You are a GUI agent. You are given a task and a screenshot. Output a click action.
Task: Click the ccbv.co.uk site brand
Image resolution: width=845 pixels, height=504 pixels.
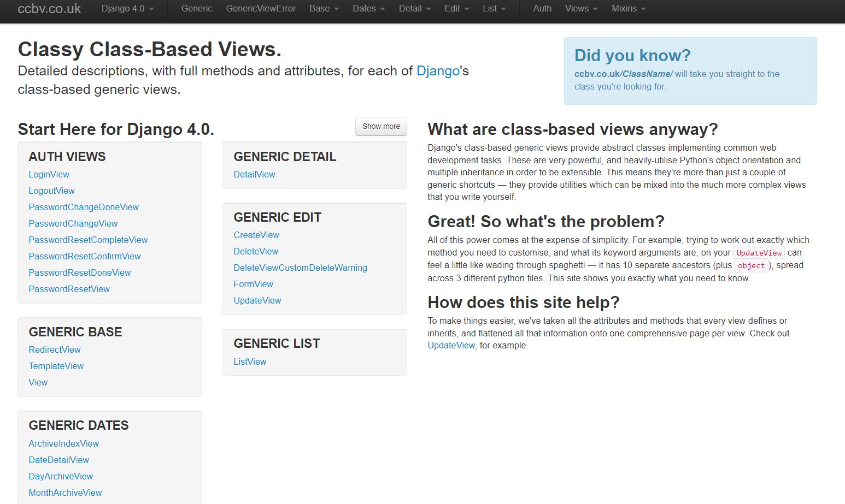point(48,8)
